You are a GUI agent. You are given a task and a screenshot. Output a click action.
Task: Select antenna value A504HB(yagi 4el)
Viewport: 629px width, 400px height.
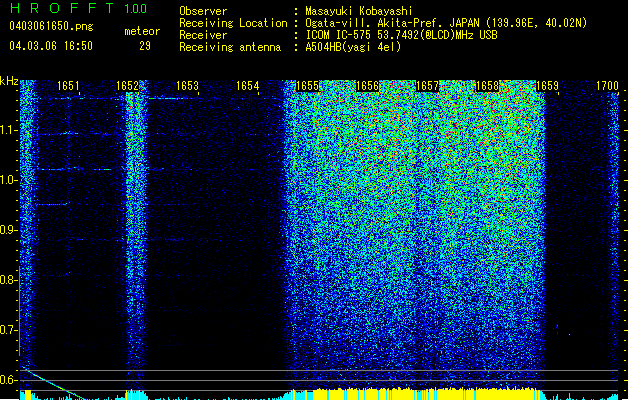[x=353, y=47]
